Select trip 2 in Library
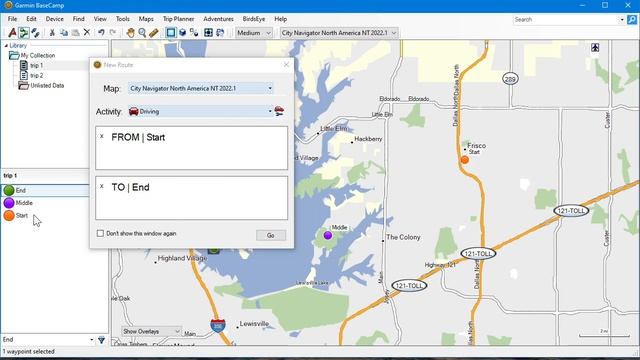The width and height of the screenshot is (640, 360). point(32,76)
